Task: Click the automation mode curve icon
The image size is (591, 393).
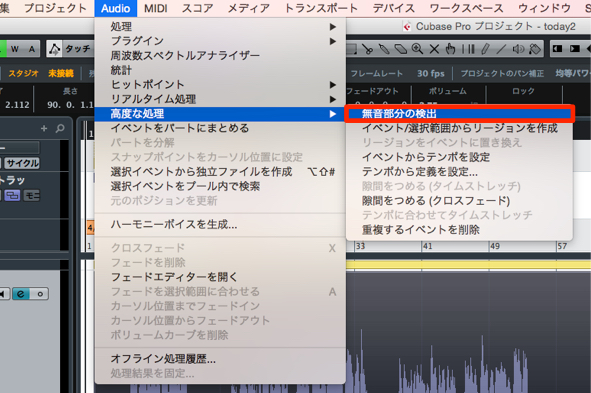Action: (54, 49)
